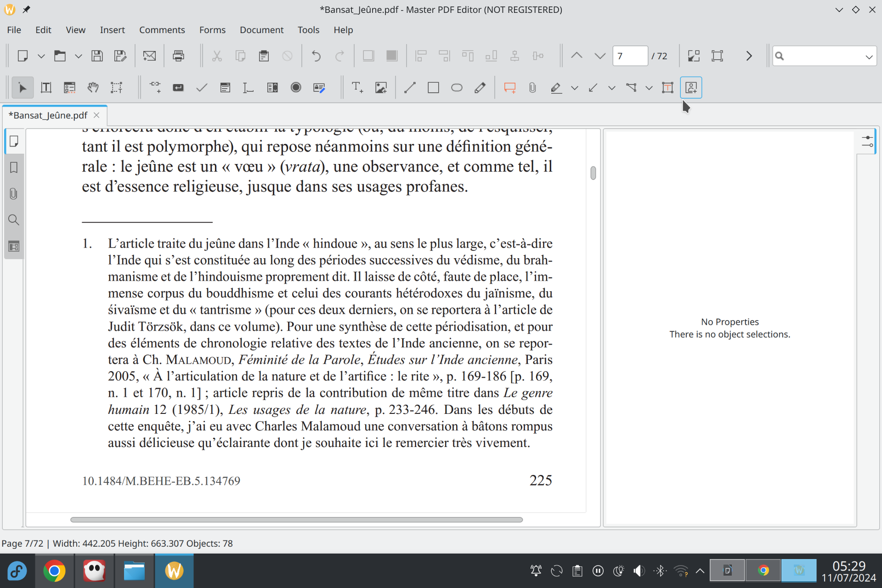Image resolution: width=882 pixels, height=588 pixels.
Task: Go to the next page
Action: 599,56
